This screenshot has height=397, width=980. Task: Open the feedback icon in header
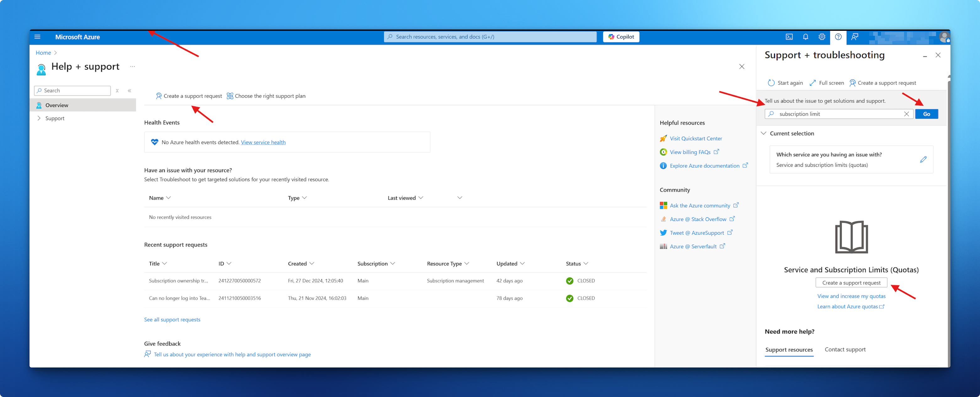(854, 37)
